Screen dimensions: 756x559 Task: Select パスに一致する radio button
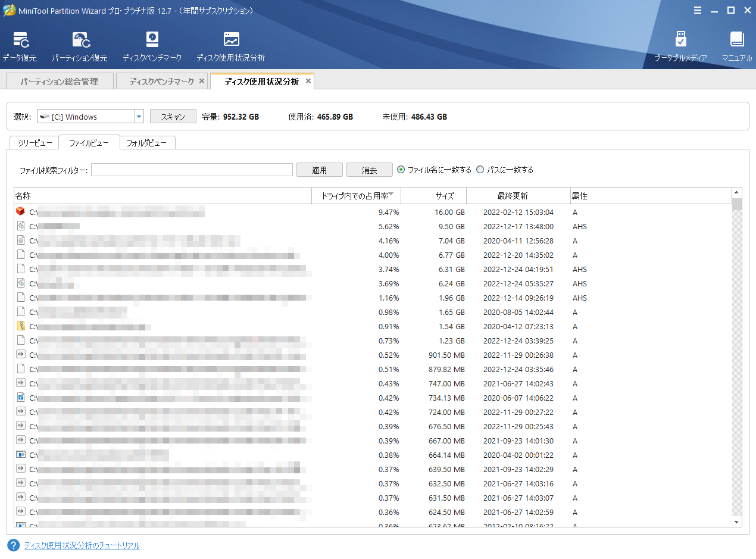[x=480, y=170]
